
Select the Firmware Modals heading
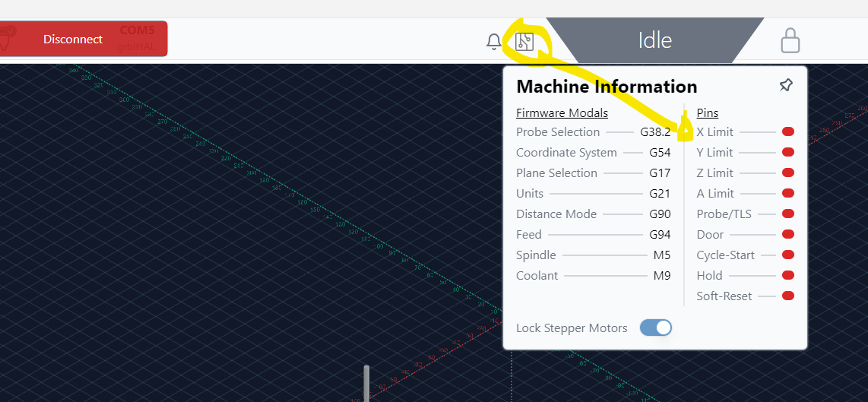[x=562, y=113]
